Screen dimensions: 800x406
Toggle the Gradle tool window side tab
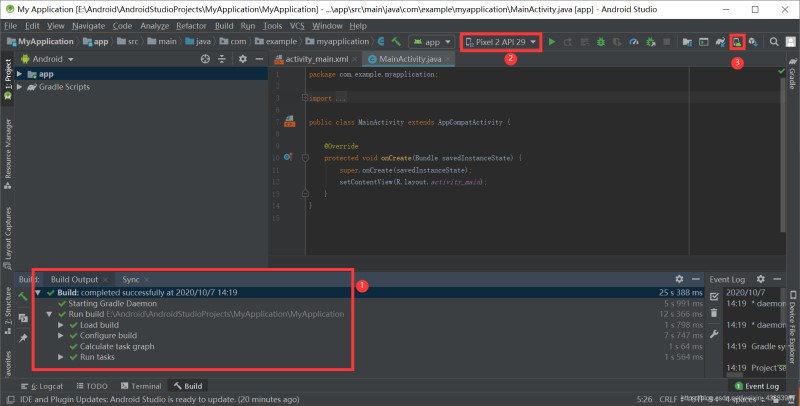[792, 80]
